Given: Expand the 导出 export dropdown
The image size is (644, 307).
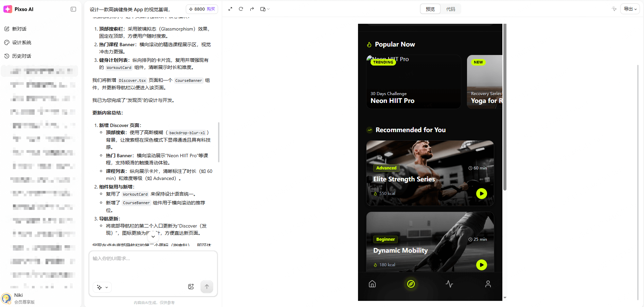Looking at the screenshot, I should 630,9.
